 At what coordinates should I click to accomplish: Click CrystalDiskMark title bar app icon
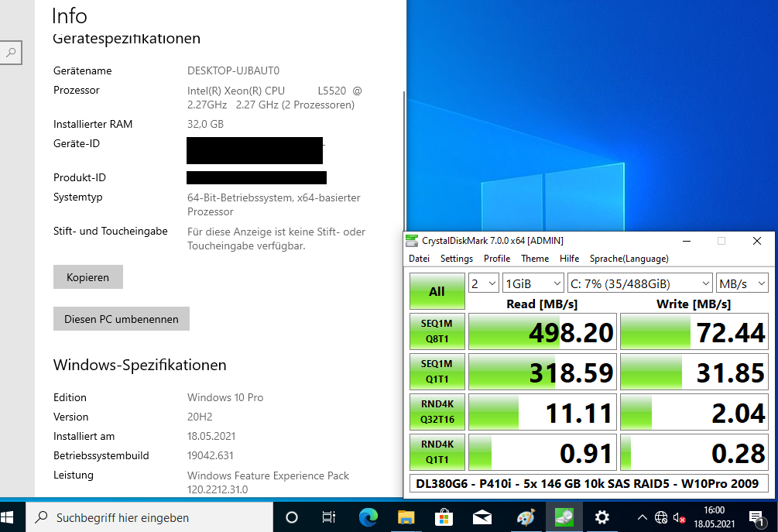coord(412,241)
